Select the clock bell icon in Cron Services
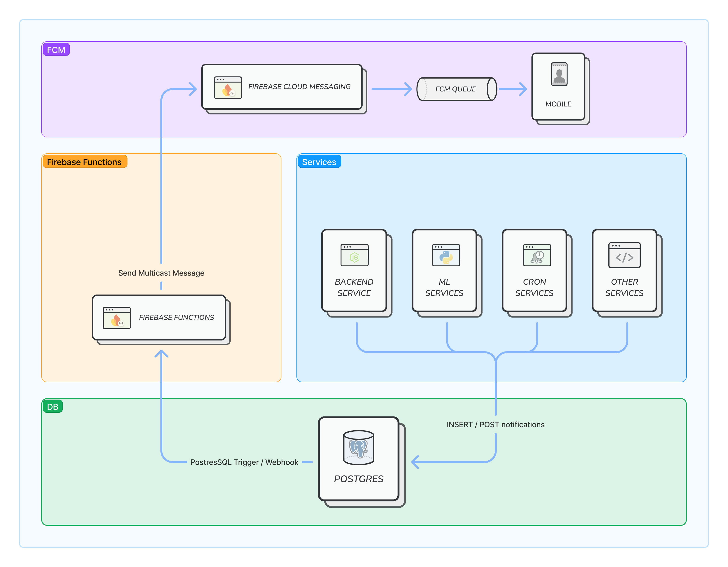 click(537, 255)
